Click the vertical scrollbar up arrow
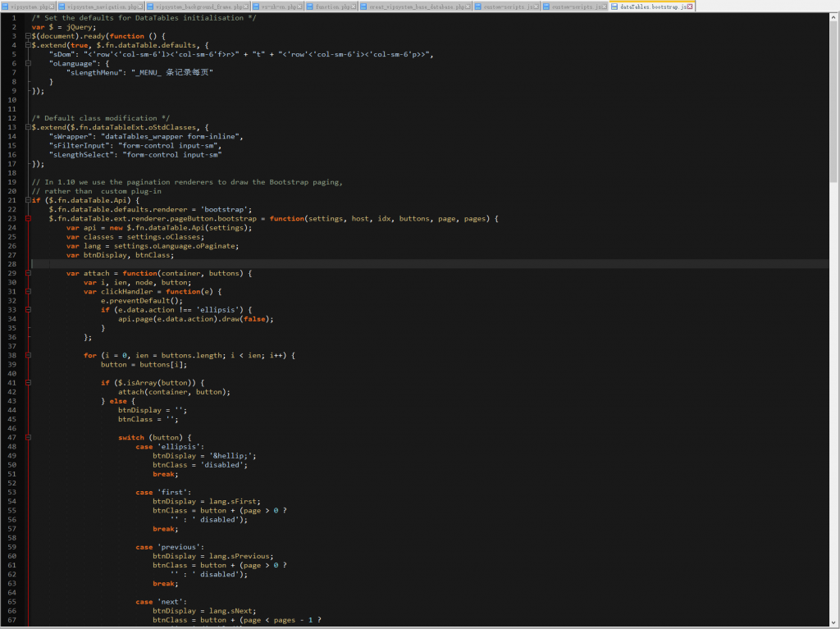Screen dimensions: 840x629 point(833,18)
